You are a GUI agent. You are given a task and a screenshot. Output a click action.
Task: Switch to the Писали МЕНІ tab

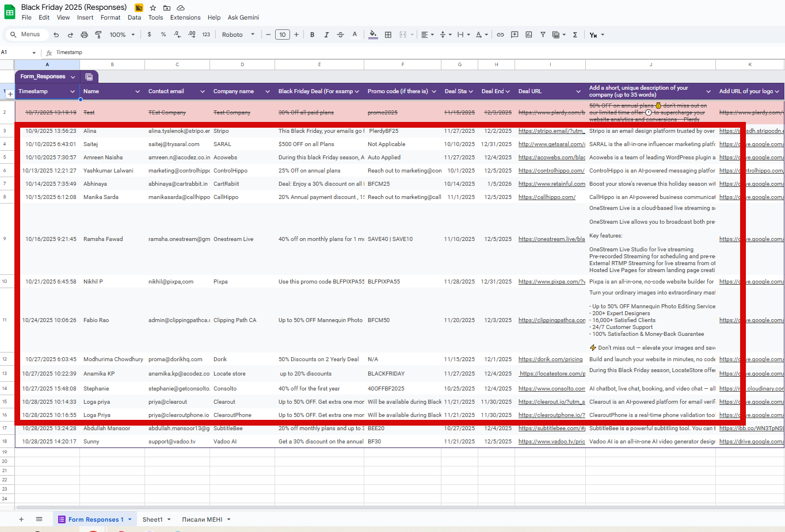[202, 519]
